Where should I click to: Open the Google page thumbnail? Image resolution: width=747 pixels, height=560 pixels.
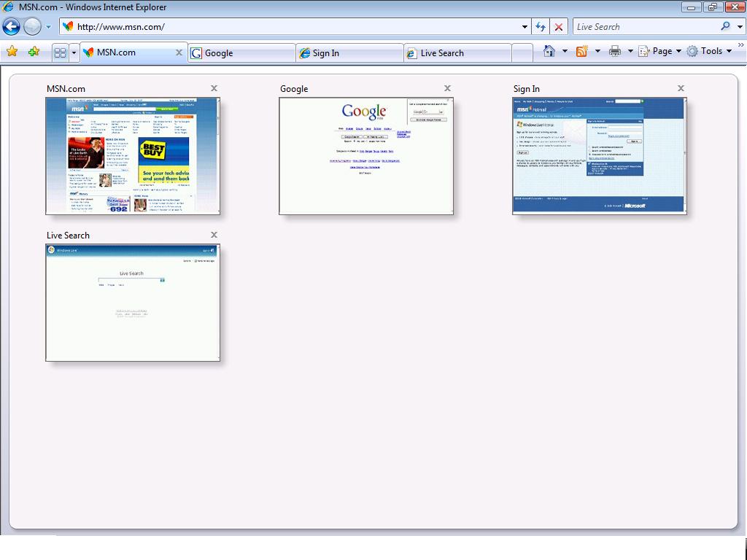pos(366,156)
